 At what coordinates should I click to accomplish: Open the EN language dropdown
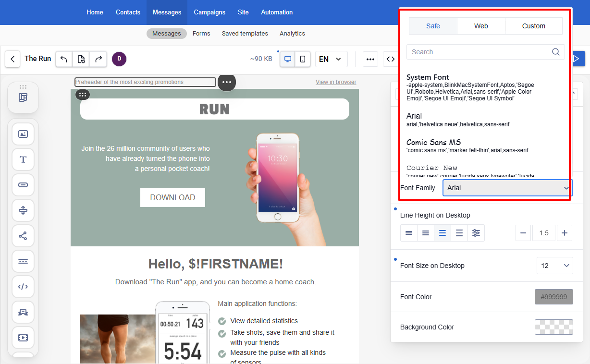pos(331,59)
